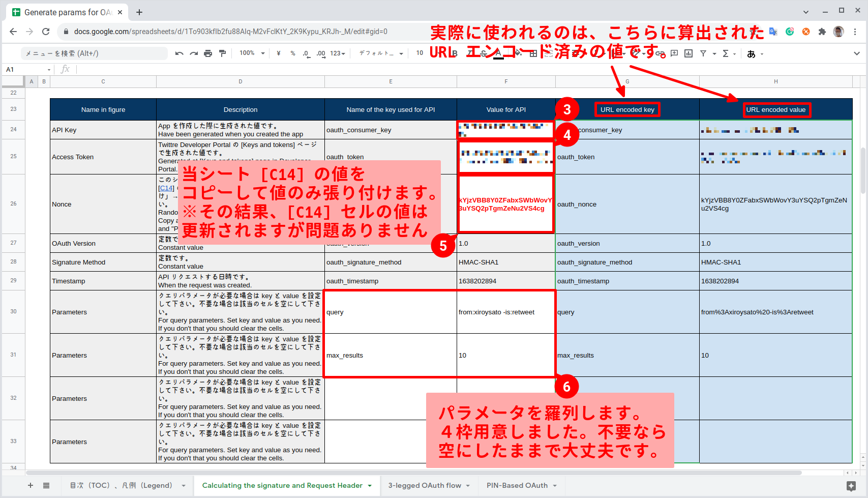The height and width of the screenshot is (498, 868).
Task: Select the Paint format tool
Action: (x=222, y=53)
